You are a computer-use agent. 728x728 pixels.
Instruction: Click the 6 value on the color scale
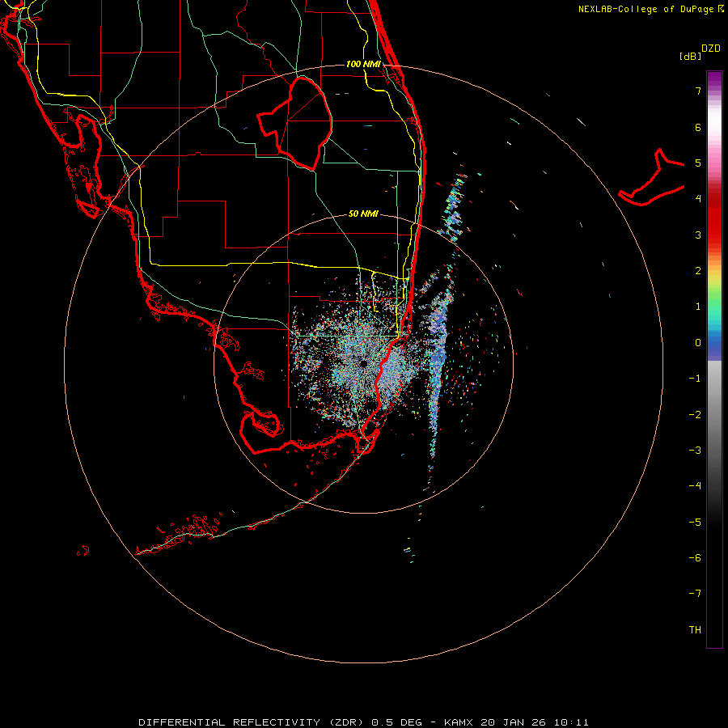pos(698,127)
